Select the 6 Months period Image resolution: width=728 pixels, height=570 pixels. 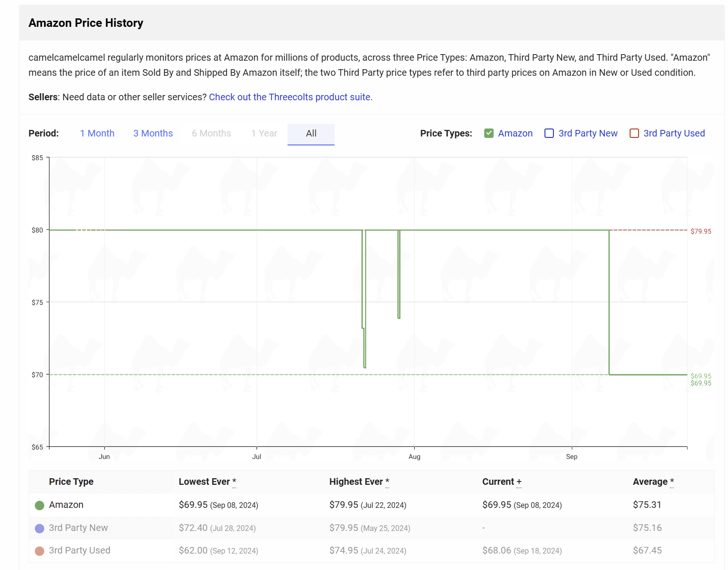[211, 134]
